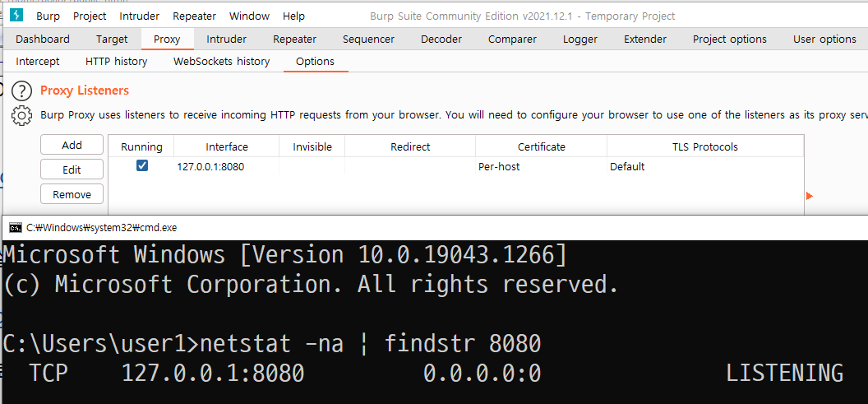Switch to the Intruder main tab
The width and height of the screenshot is (868, 404).
point(226,39)
